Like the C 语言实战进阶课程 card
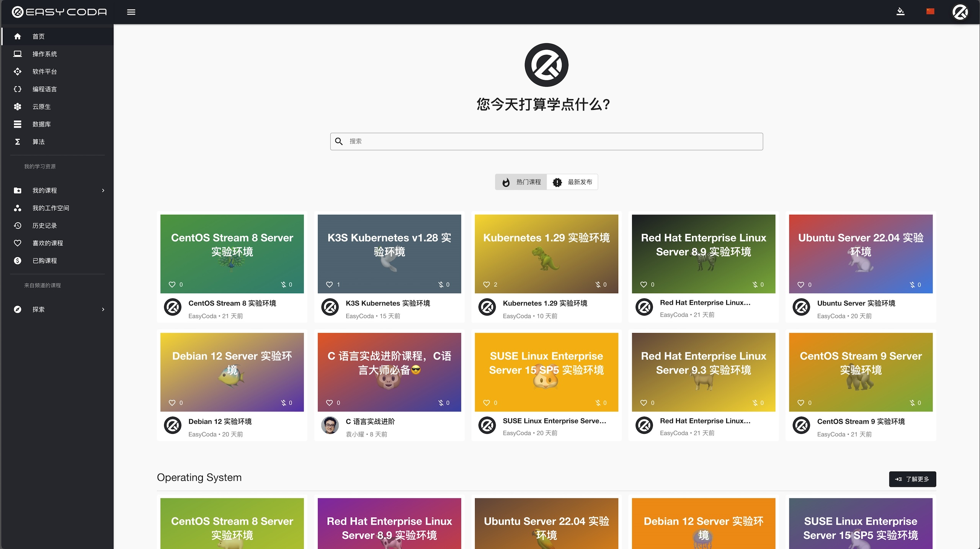980x549 pixels. coord(329,403)
